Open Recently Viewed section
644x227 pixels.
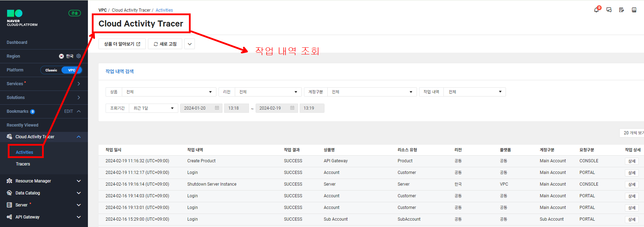click(x=23, y=125)
